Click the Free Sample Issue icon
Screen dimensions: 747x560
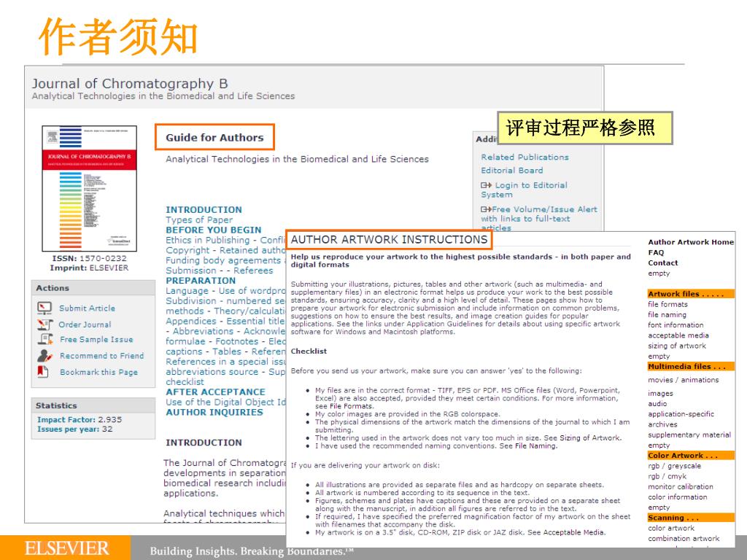45,340
